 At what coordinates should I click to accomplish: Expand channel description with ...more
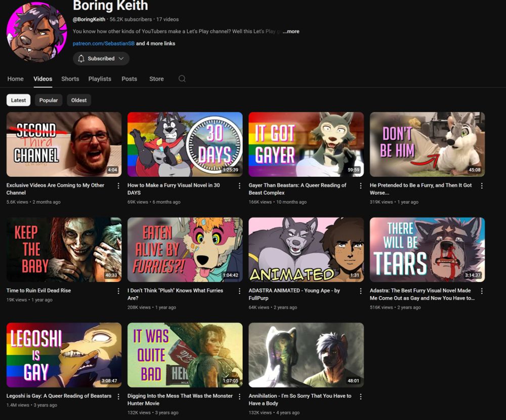pos(291,31)
